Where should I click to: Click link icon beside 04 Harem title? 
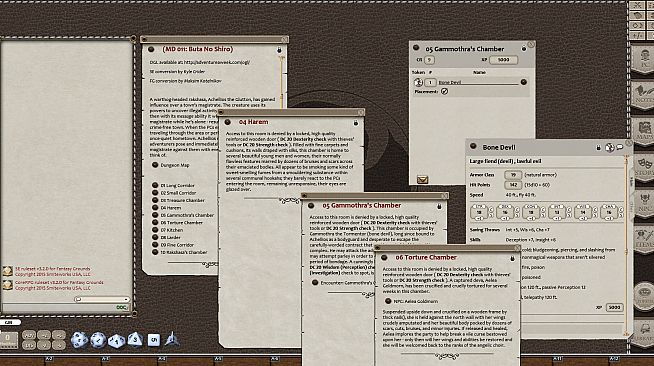pyautogui.click(x=228, y=122)
